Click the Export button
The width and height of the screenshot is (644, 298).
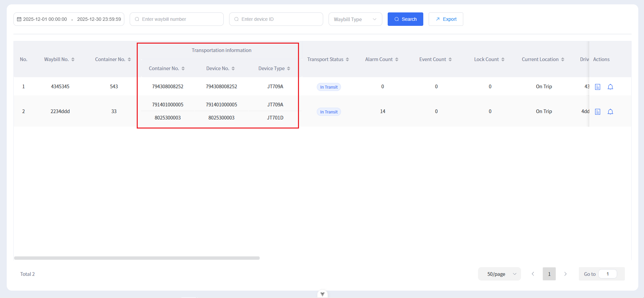click(x=445, y=19)
